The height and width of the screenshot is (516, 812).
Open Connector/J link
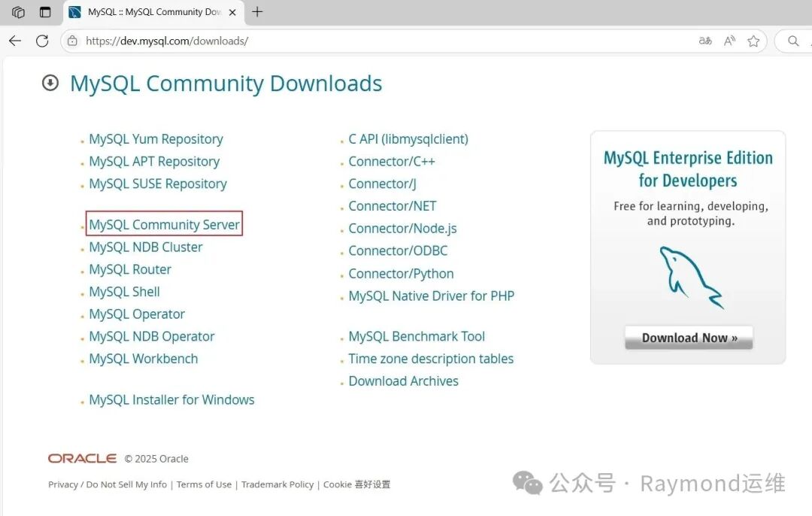(382, 184)
